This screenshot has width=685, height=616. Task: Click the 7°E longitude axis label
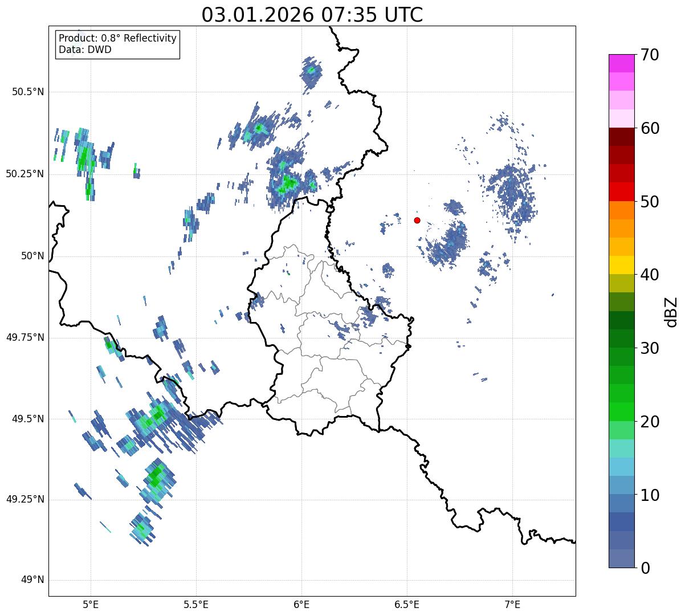click(x=512, y=604)
